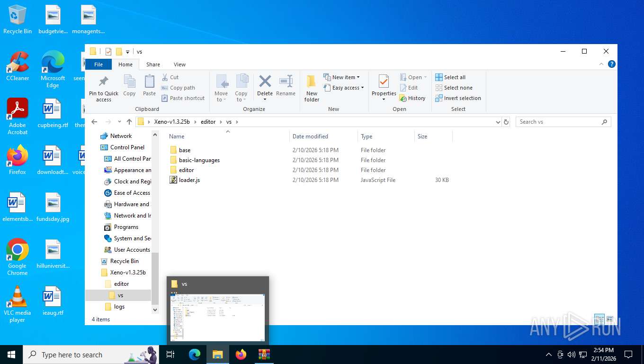Open WinRAR from the taskbar
The width and height of the screenshot is (644, 364).
click(264, 355)
